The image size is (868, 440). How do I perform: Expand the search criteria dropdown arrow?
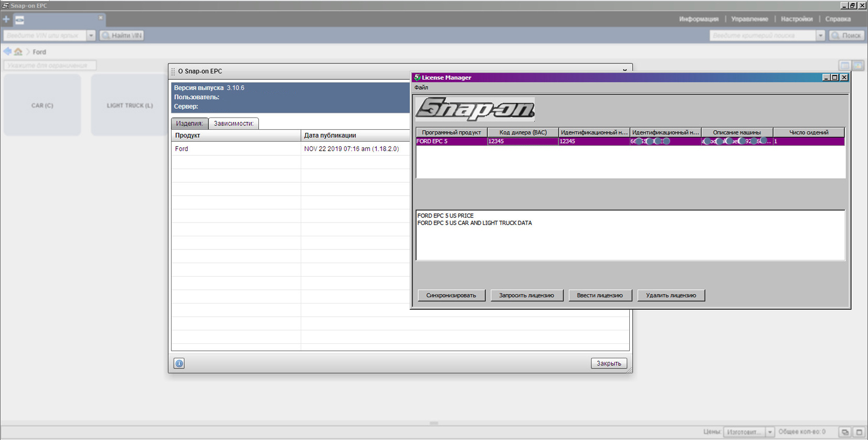click(820, 36)
